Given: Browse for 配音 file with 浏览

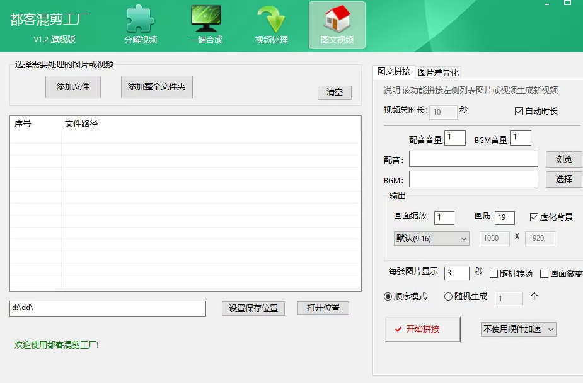Looking at the screenshot, I should 563,159.
